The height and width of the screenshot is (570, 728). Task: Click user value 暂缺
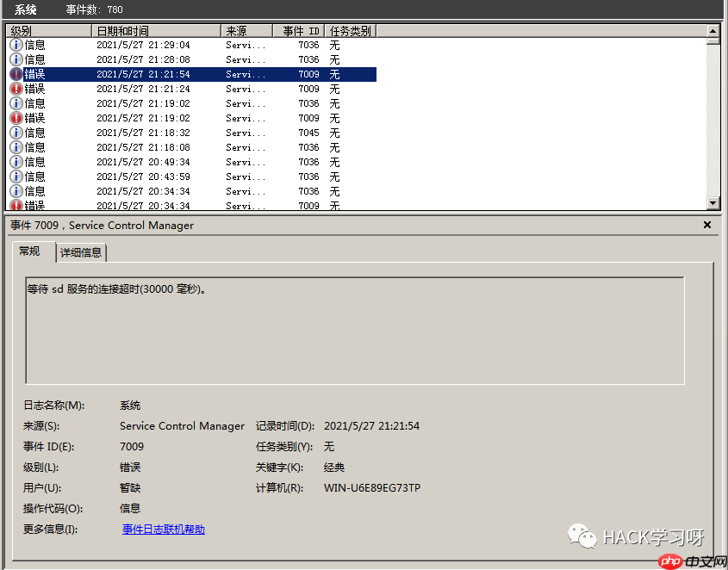(x=130, y=488)
